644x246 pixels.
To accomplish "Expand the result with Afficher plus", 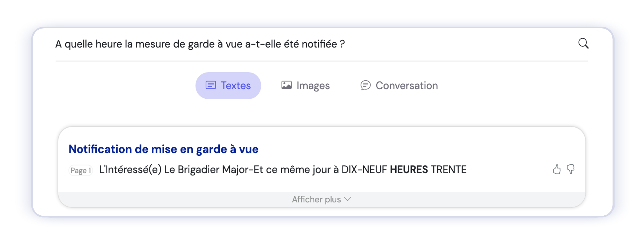I will pyautogui.click(x=316, y=199).
